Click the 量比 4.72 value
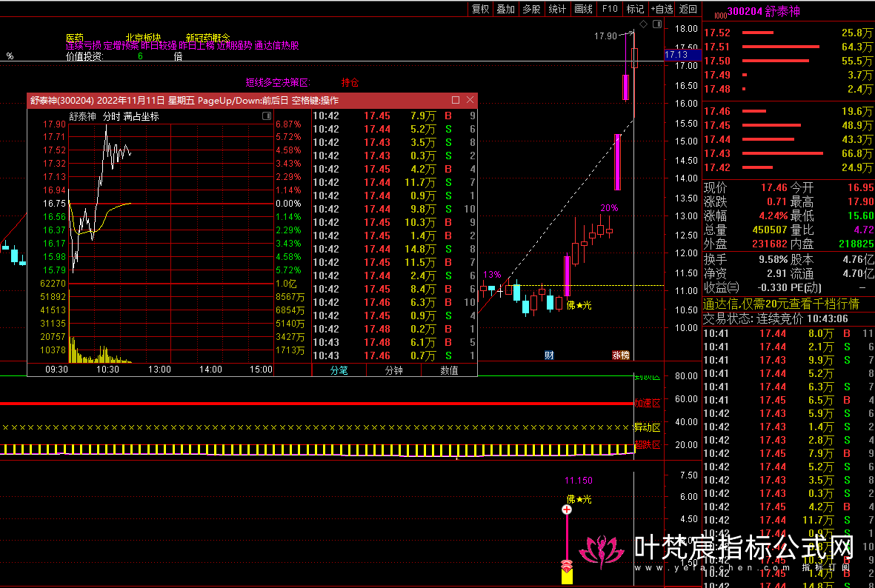Screen dimensions: 875x588 (863, 230)
